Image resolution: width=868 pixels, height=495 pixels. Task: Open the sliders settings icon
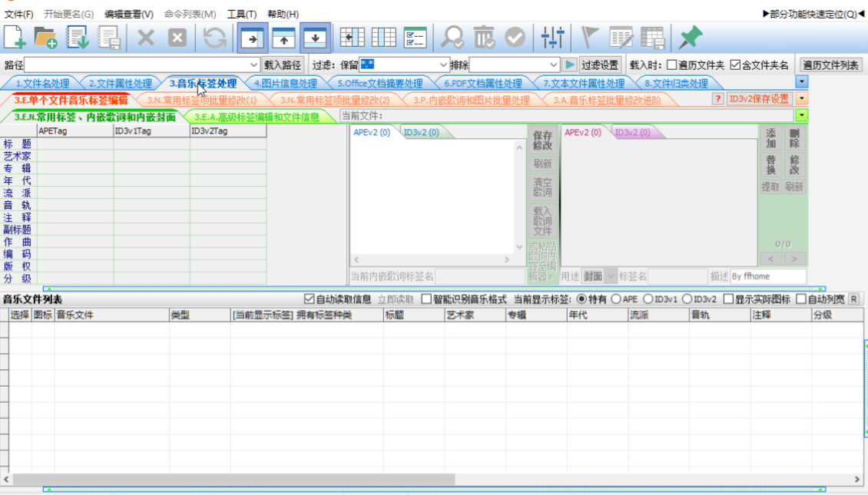[552, 38]
